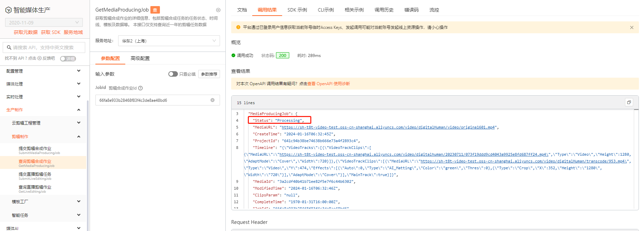Click the "MediaId" result line
The width and height of the screenshot is (644, 231).
click(304, 181)
